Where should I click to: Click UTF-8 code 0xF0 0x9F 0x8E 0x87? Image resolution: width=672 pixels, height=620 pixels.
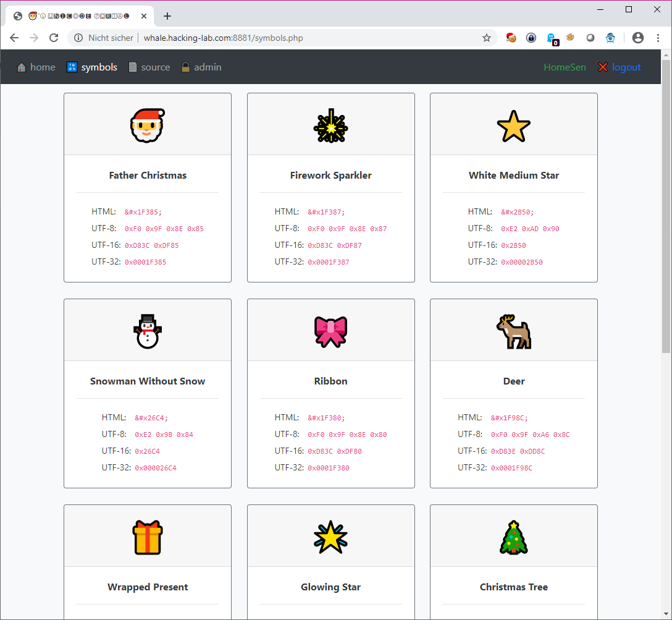[x=347, y=229]
